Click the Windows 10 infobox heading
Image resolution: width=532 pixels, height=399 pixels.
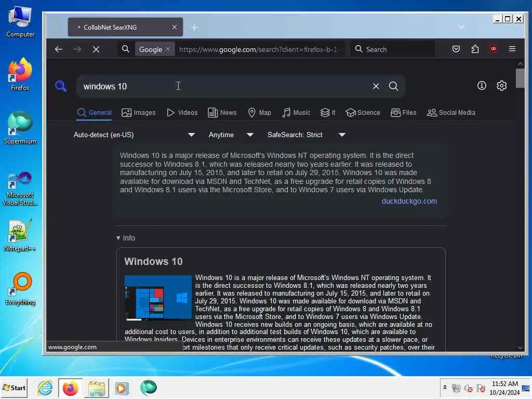[153, 261]
